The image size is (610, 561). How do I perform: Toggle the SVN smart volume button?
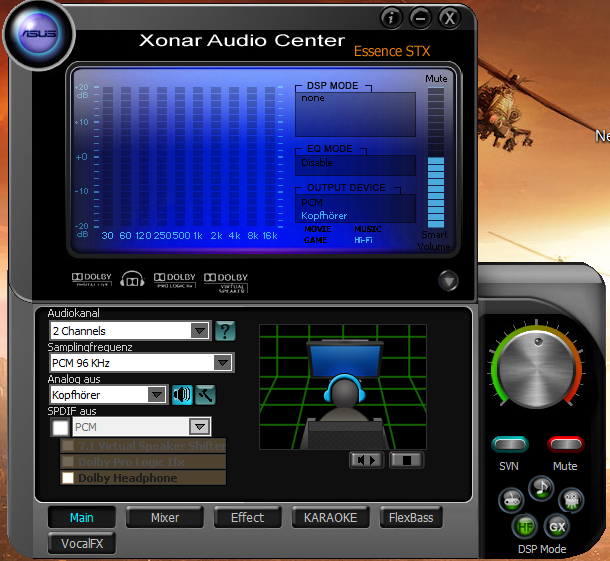pos(510,444)
